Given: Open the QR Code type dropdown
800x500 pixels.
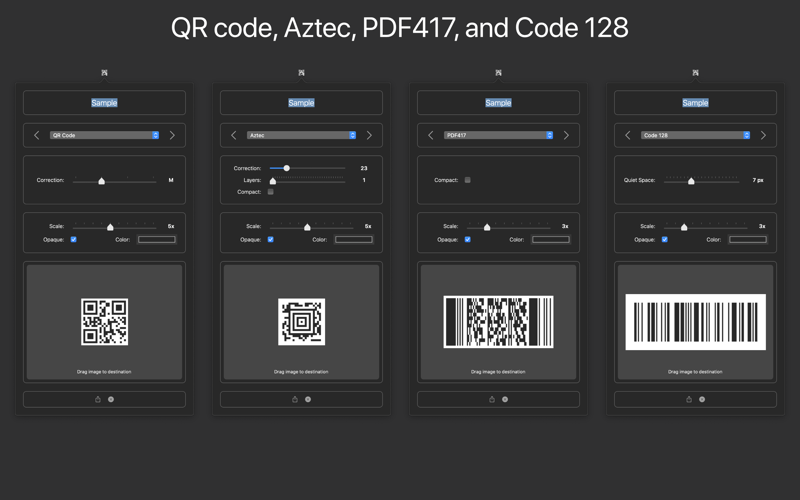Looking at the screenshot, I should pos(104,135).
